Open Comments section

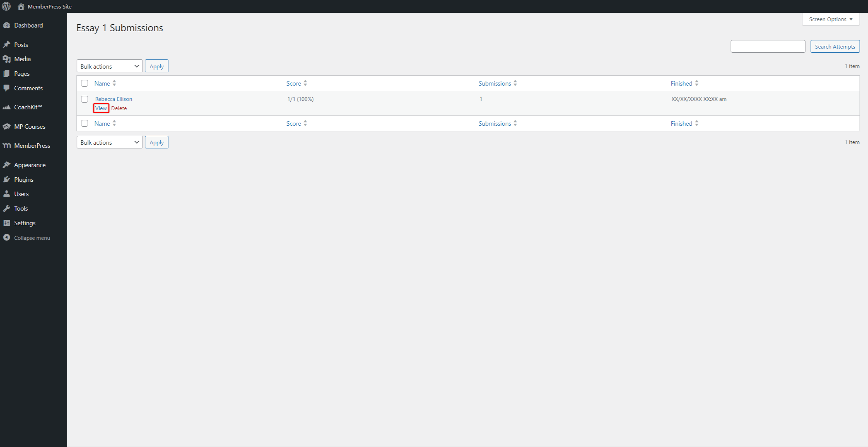[x=29, y=88]
